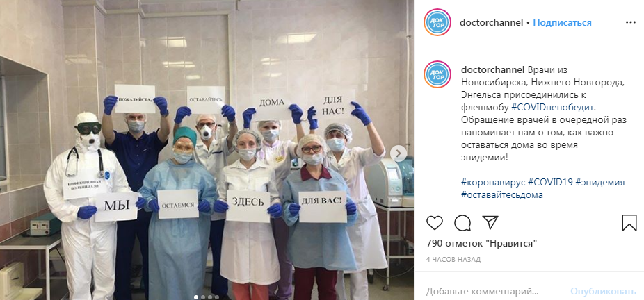This screenshot has width=644, height=300.
Task: Open comments via speech bubble icon
Action: (462, 223)
